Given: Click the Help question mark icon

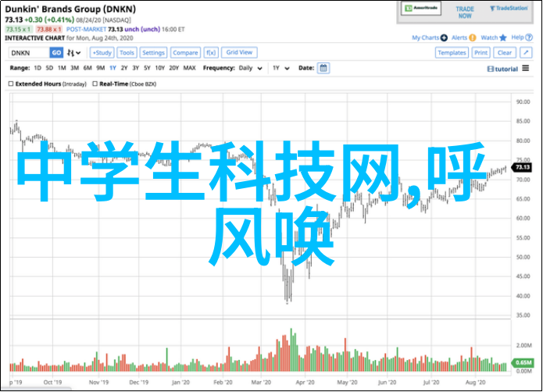Looking at the screenshot, I should tap(529, 37).
